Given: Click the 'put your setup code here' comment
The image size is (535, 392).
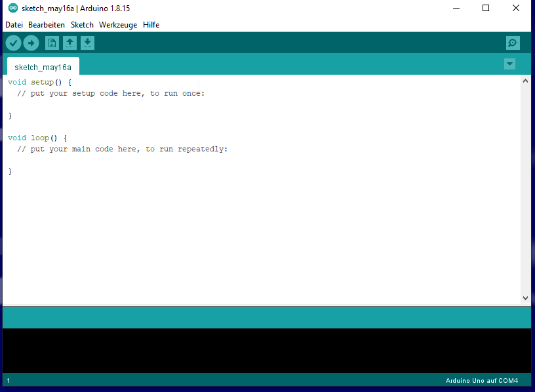Looking at the screenshot, I should (111, 94).
